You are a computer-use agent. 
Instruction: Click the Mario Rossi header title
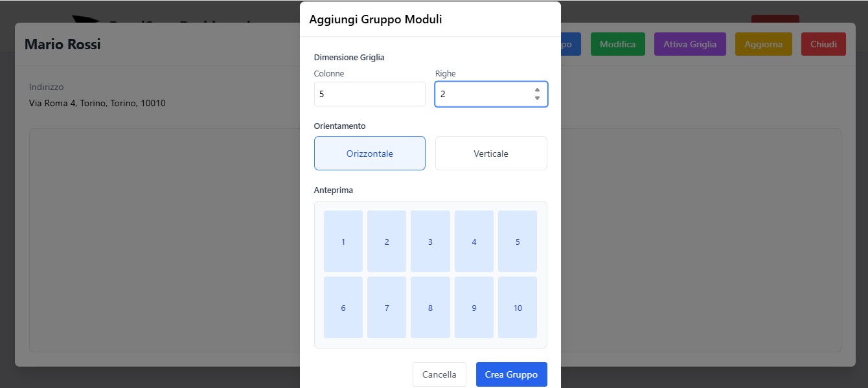click(x=62, y=43)
